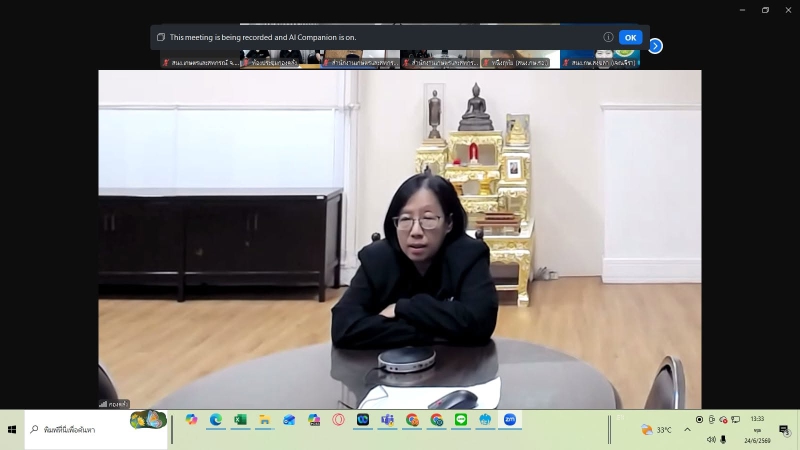This screenshot has height=450, width=800.
Task: Focus the taskbar search box
Action: tap(96, 430)
